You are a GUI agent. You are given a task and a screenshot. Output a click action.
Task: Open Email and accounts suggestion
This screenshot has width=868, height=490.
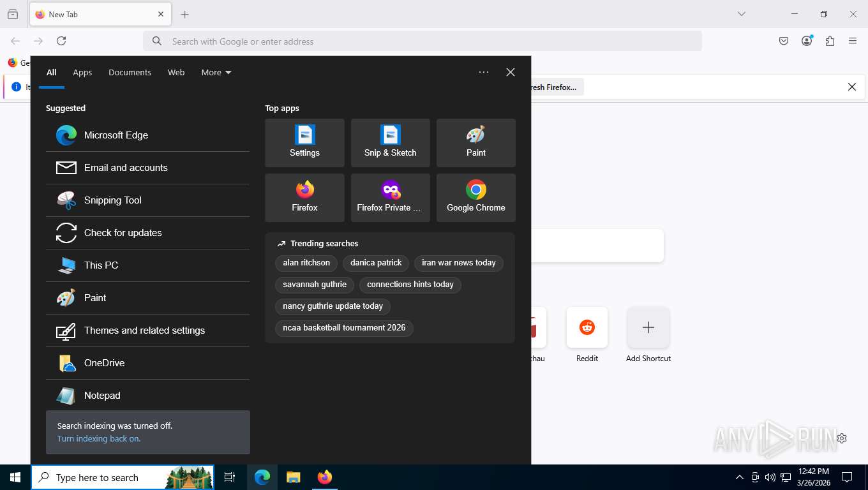(x=147, y=168)
